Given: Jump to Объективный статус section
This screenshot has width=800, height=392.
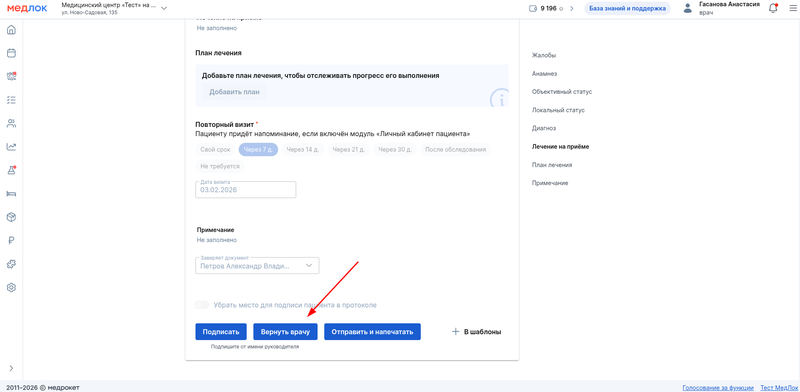Looking at the screenshot, I should click(x=562, y=92).
